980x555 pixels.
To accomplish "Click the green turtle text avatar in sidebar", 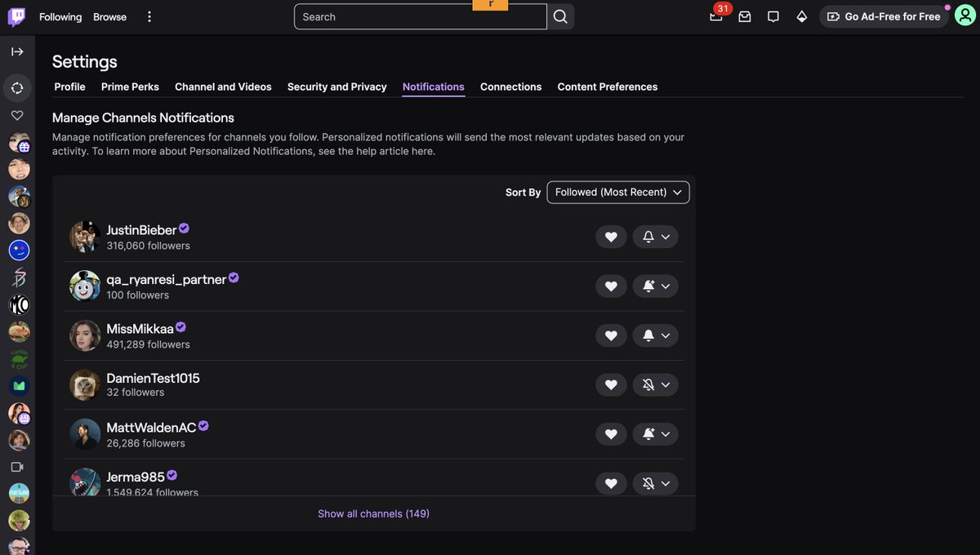I will point(19,358).
